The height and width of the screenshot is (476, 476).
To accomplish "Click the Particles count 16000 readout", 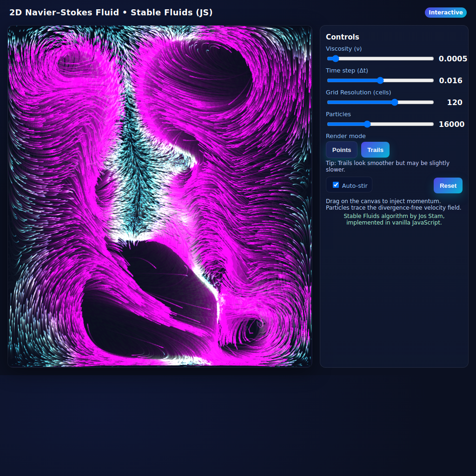I will tap(451, 124).
